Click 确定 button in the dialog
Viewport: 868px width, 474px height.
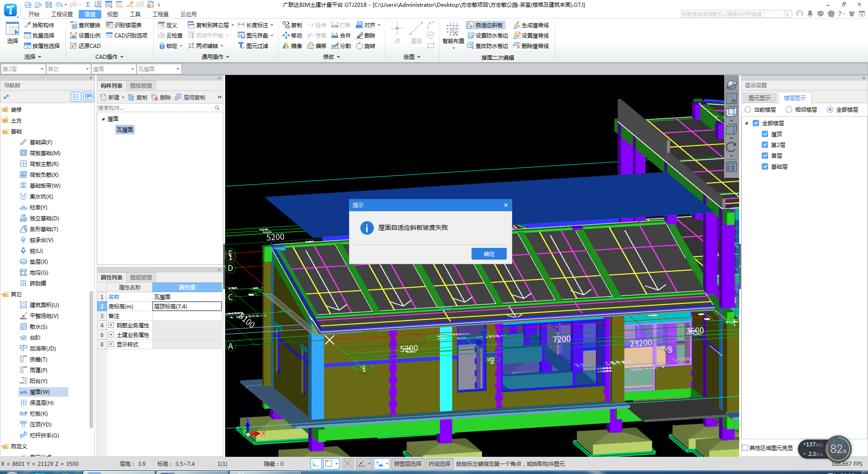489,254
